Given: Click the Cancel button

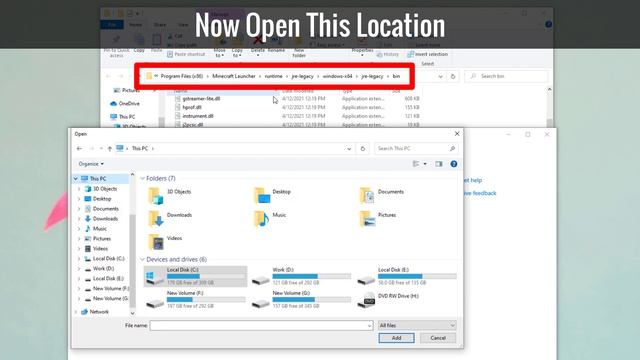Looking at the screenshot, I should click(x=438, y=338).
